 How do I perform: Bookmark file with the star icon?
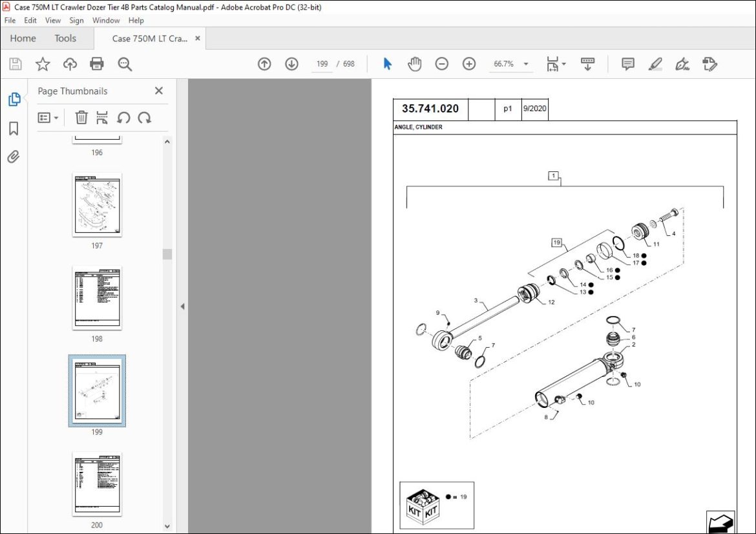(x=43, y=63)
